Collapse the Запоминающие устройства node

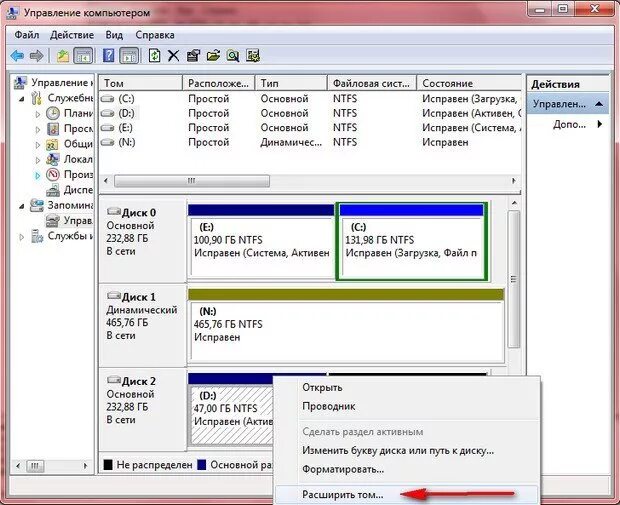click(x=22, y=206)
